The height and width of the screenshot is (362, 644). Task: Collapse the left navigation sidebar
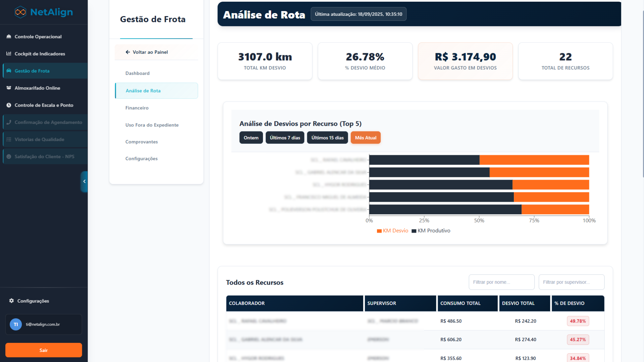point(84,182)
